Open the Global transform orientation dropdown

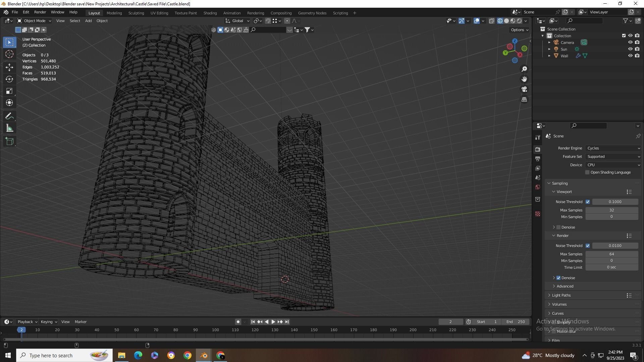[x=237, y=21]
